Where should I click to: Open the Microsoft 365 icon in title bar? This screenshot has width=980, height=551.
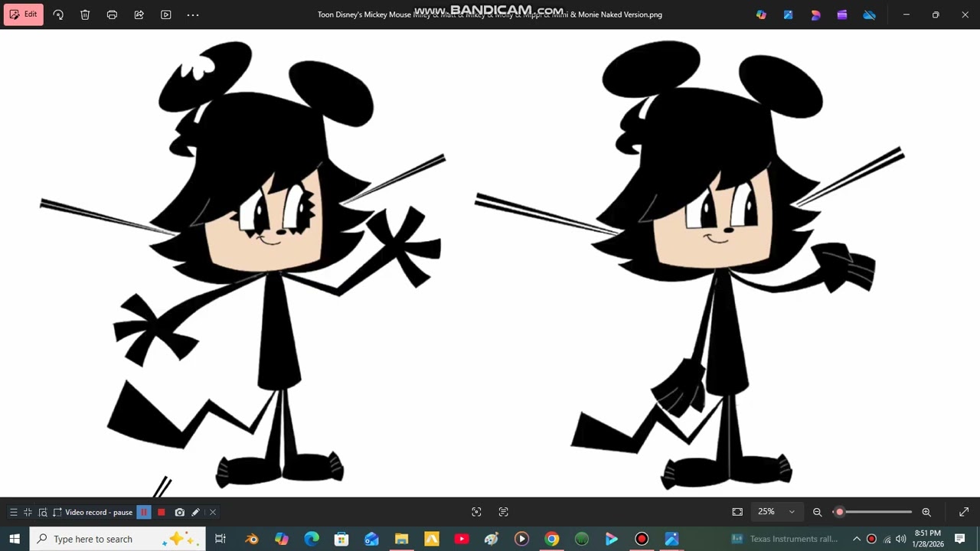pos(815,15)
